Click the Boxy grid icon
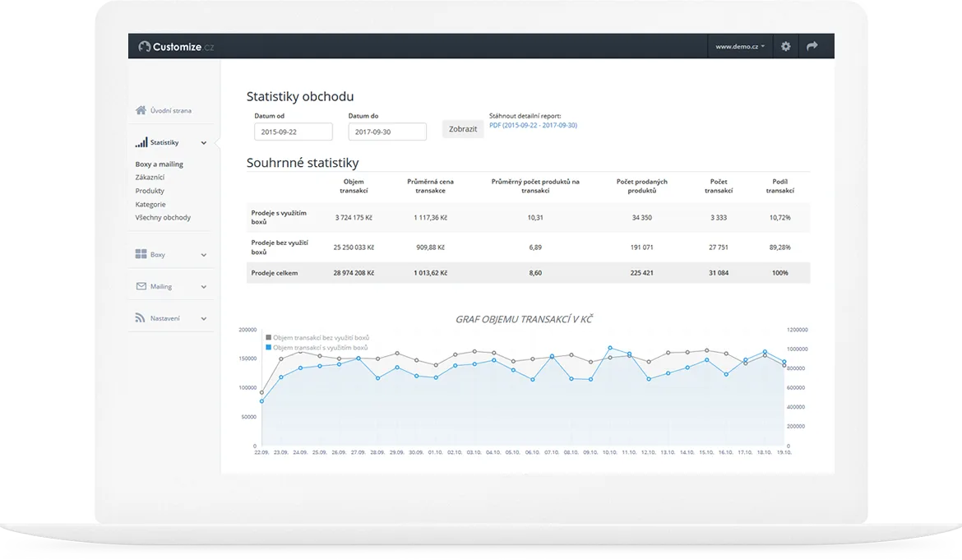This screenshot has width=962, height=560. (141, 254)
